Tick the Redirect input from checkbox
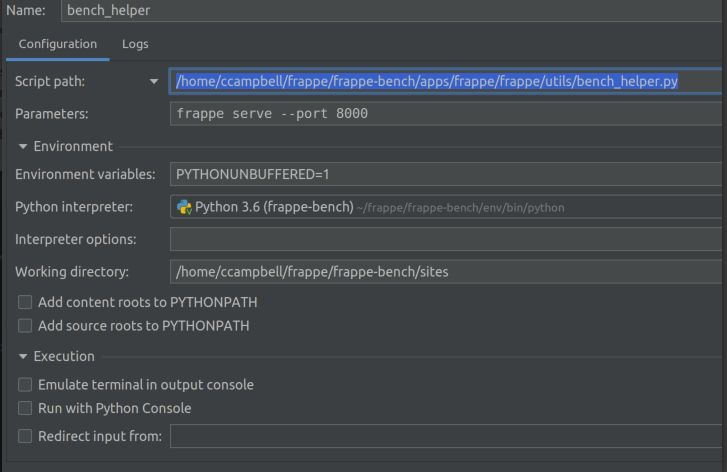 point(25,436)
